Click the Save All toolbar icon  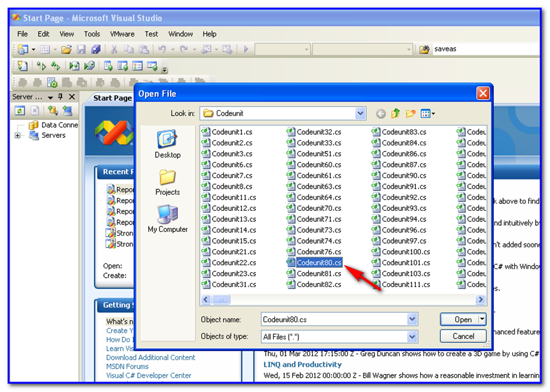tap(96, 49)
